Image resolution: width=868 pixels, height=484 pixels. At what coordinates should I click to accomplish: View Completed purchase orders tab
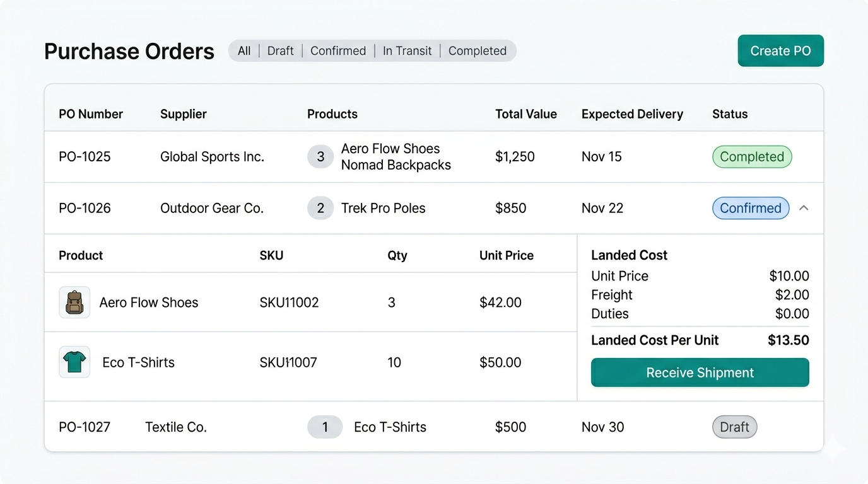pos(478,51)
